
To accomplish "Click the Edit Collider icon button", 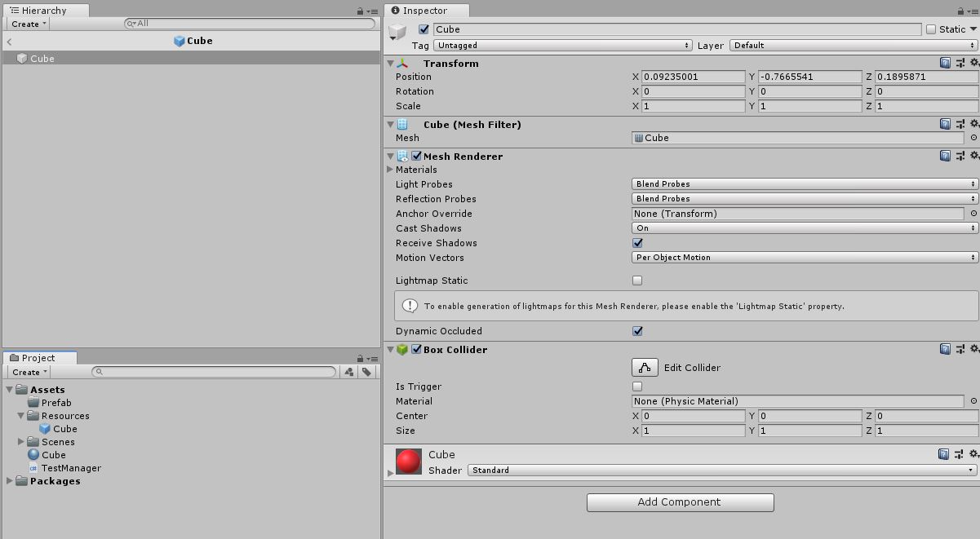I will [x=645, y=368].
